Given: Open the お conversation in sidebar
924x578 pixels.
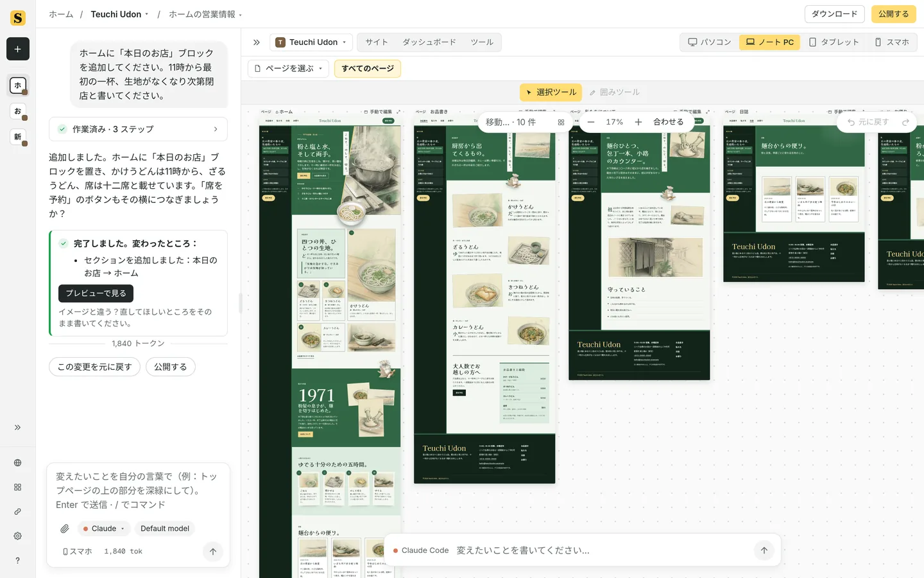Looking at the screenshot, I should [18, 111].
